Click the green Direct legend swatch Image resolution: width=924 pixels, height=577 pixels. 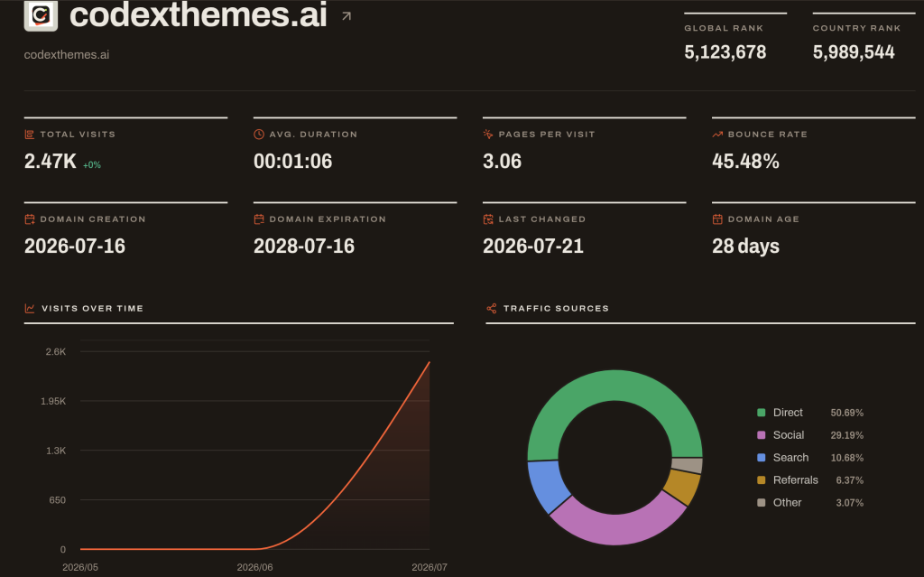click(762, 413)
